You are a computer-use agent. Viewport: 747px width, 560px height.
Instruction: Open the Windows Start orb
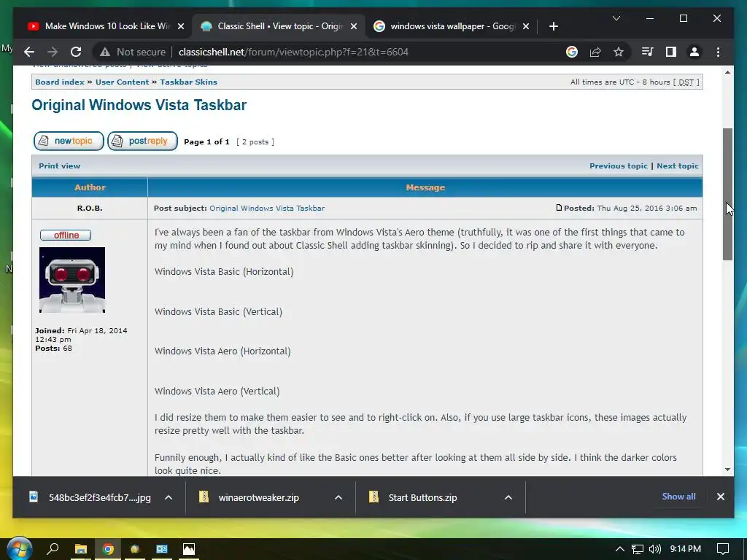[18, 548]
